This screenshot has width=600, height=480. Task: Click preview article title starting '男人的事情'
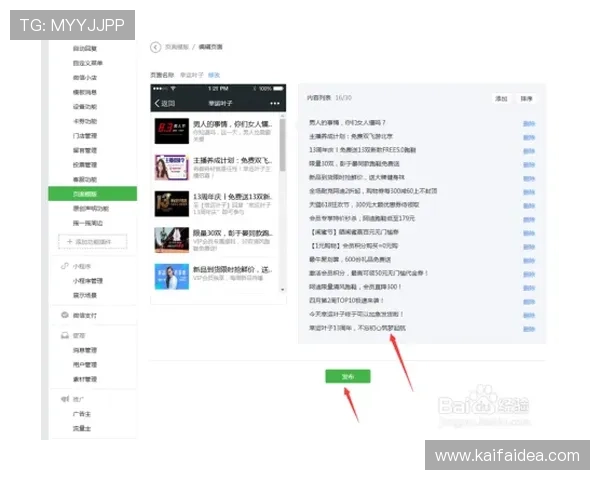tap(233, 124)
